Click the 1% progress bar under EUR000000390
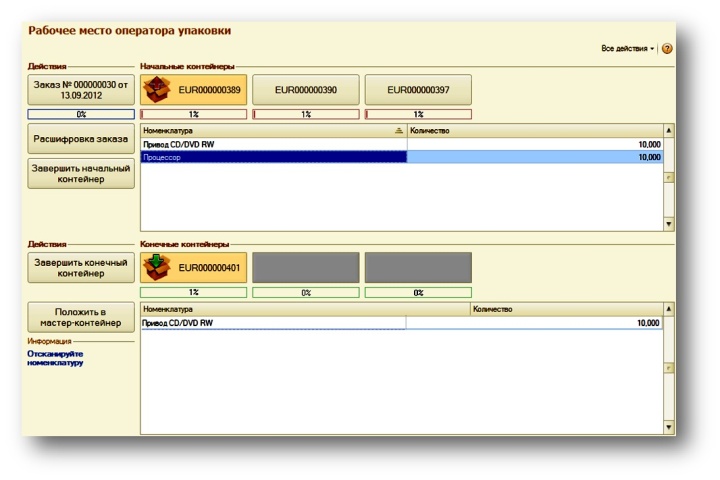Screen dimensions: 720x480 pyautogui.click(x=306, y=114)
